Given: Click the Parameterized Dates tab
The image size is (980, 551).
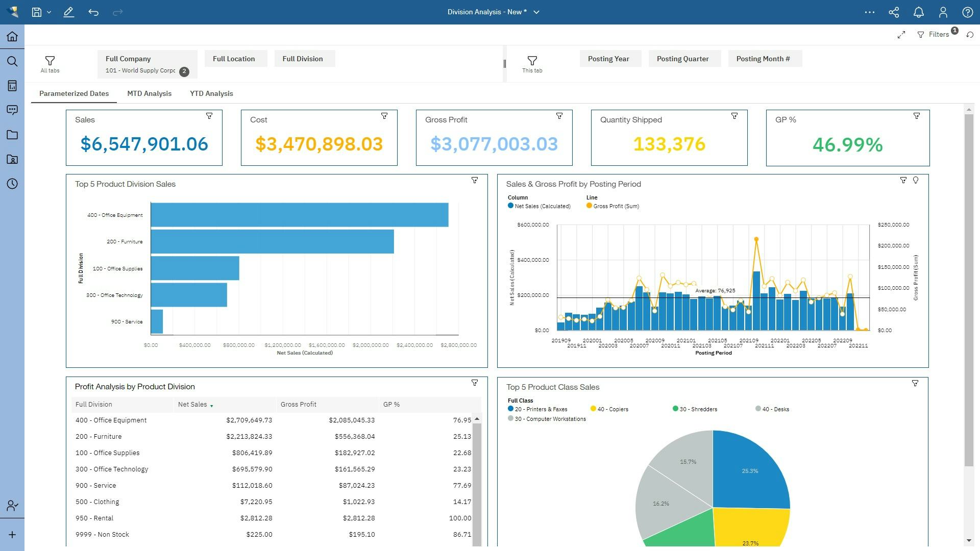Looking at the screenshot, I should [73, 93].
